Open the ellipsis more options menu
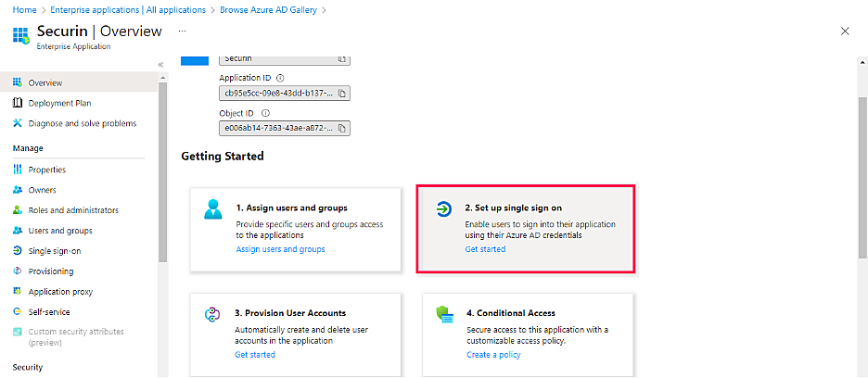The width and height of the screenshot is (868, 378). point(182,31)
